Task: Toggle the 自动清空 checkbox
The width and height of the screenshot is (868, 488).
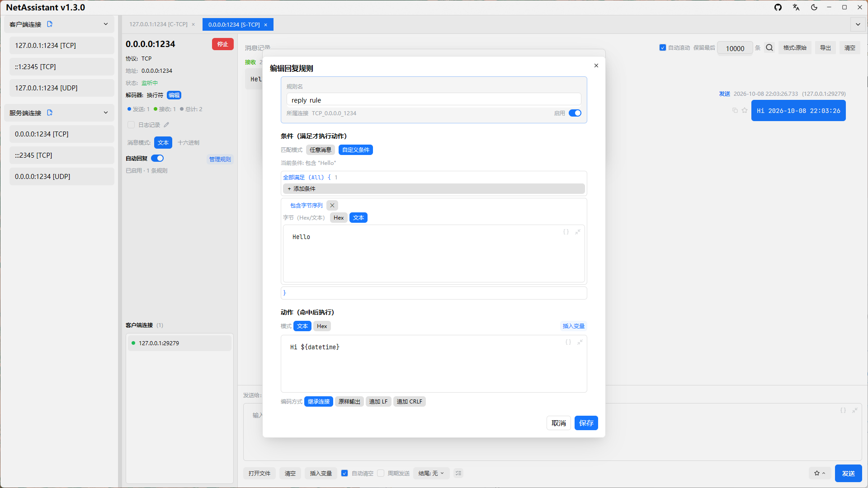Action: click(344, 473)
